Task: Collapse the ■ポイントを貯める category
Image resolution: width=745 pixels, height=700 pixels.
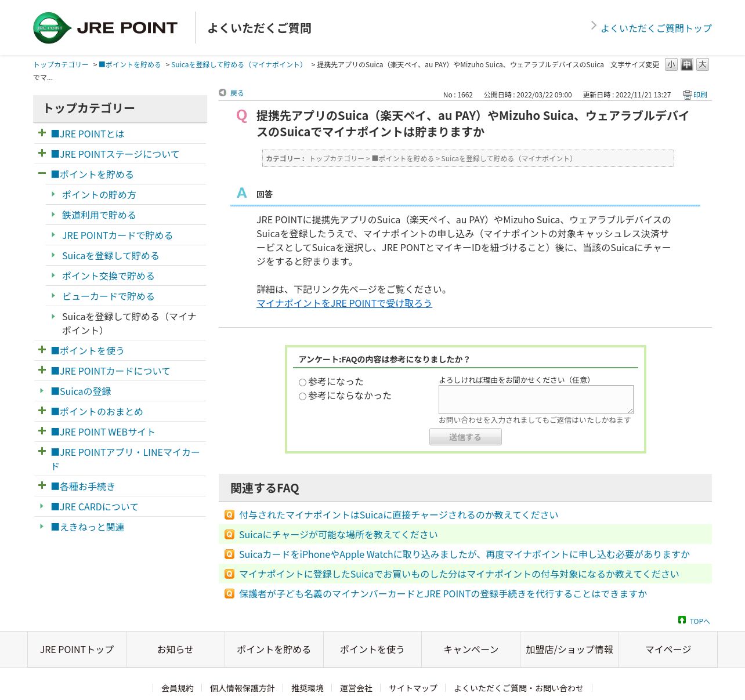Action: [42, 173]
